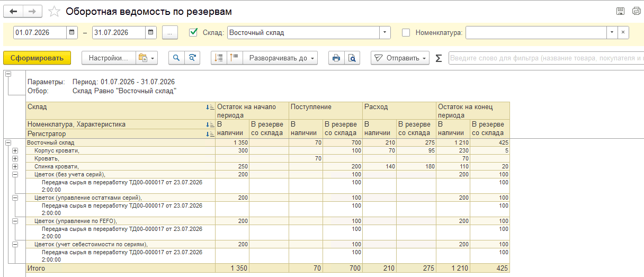Open the Отправить menu

[x=400, y=58]
